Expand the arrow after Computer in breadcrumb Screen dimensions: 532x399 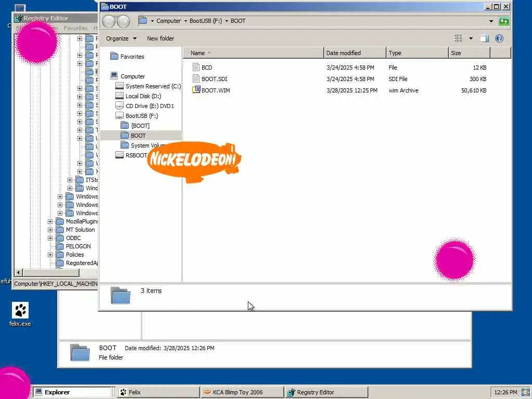[x=185, y=21]
